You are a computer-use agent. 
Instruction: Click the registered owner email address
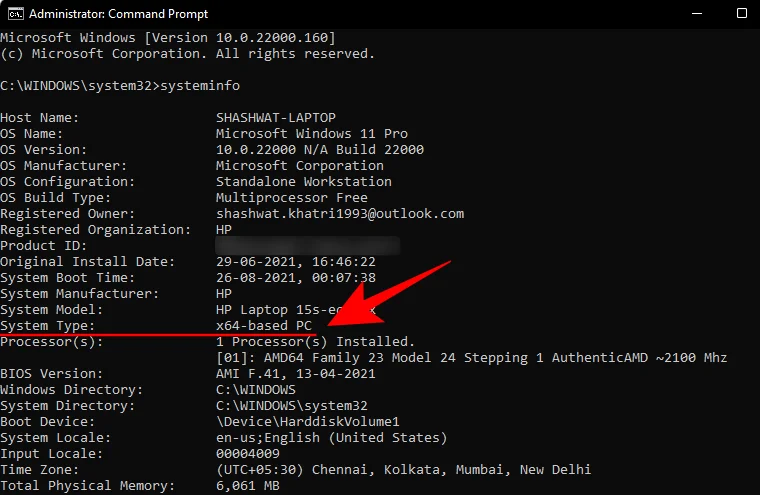pyautogui.click(x=340, y=214)
